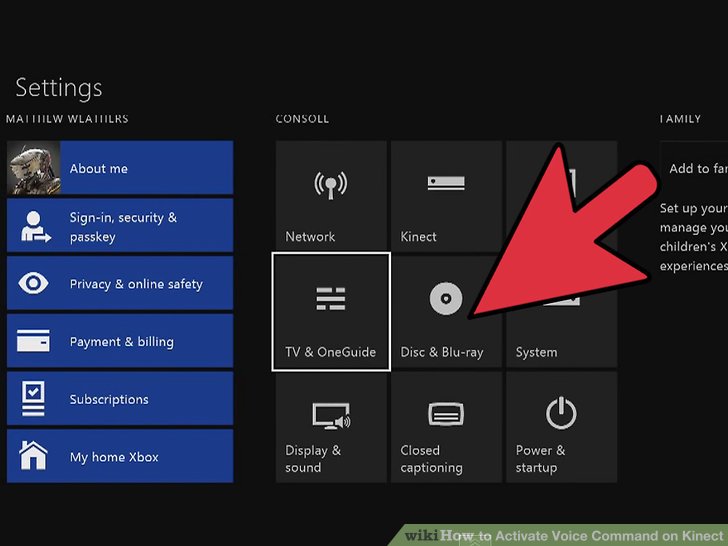728x546 pixels.
Task: Open the Network settings tile label
Action: pyautogui.click(x=310, y=237)
